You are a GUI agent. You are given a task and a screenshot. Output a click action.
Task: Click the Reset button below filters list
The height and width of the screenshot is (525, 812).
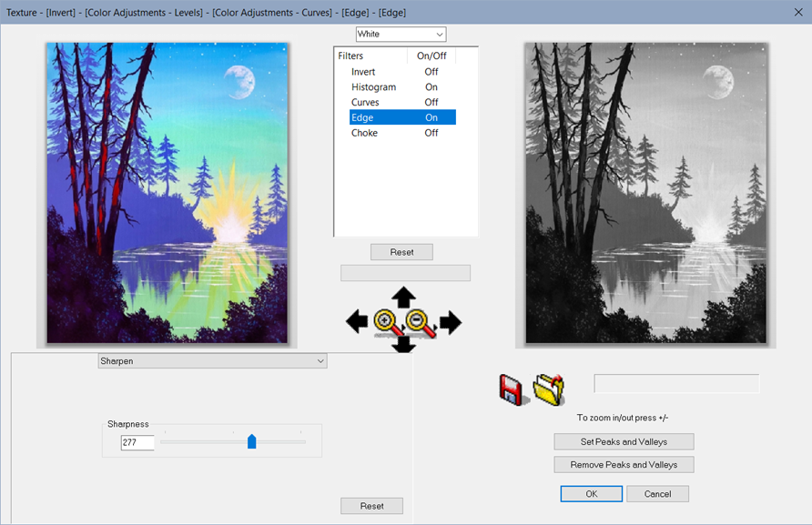pyautogui.click(x=401, y=252)
